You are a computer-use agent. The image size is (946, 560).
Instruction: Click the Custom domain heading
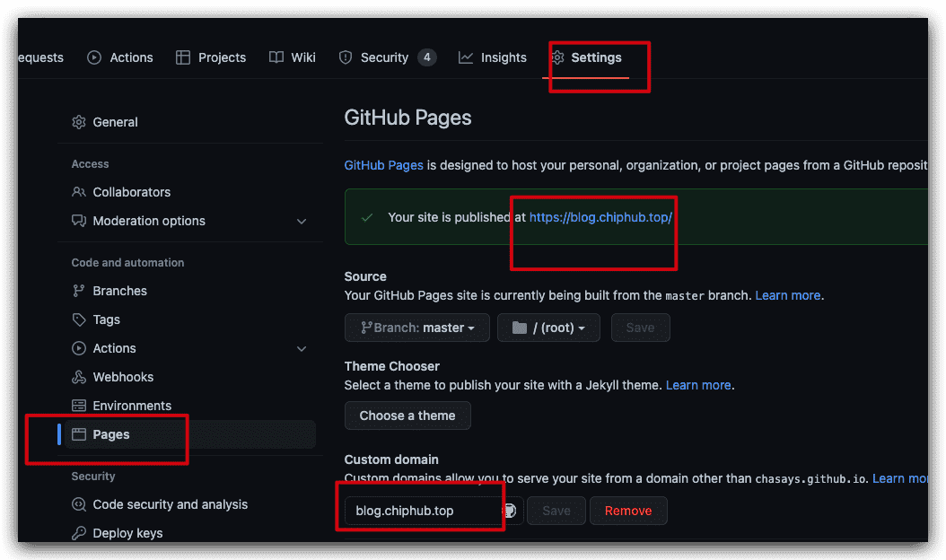391,459
